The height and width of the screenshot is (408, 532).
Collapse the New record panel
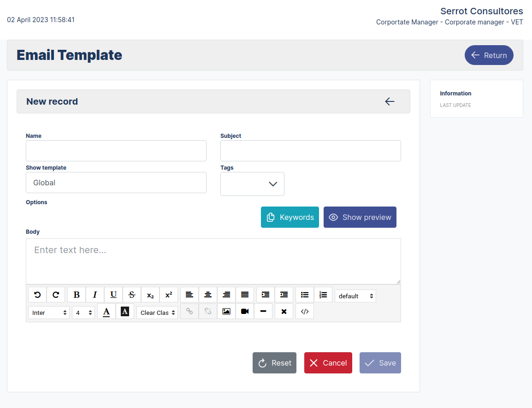click(x=390, y=101)
